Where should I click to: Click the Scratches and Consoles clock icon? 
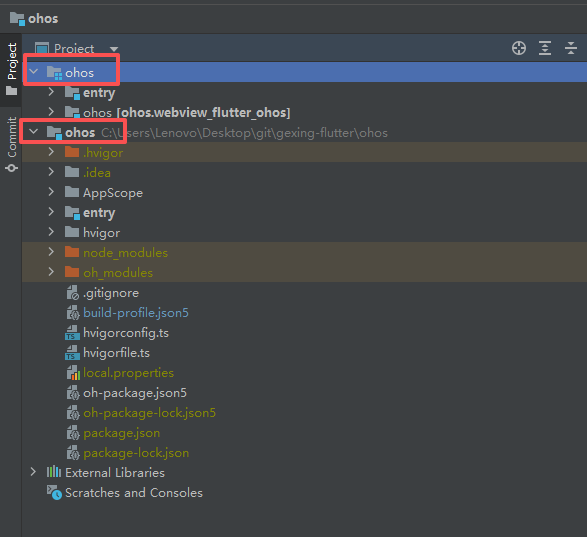[54, 492]
